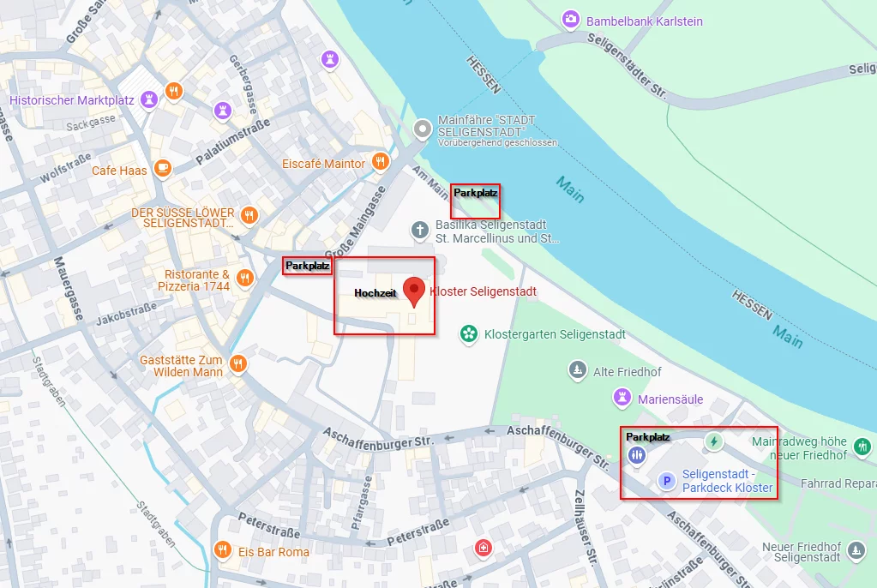Click the Mainfähre ferry gray marker icon
This screenshot has height=588, width=877.
pos(423,129)
